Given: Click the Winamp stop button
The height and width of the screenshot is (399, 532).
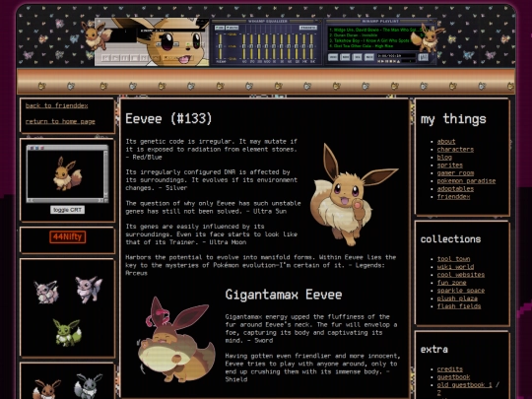Looking at the screenshot, I should [x=135, y=58].
